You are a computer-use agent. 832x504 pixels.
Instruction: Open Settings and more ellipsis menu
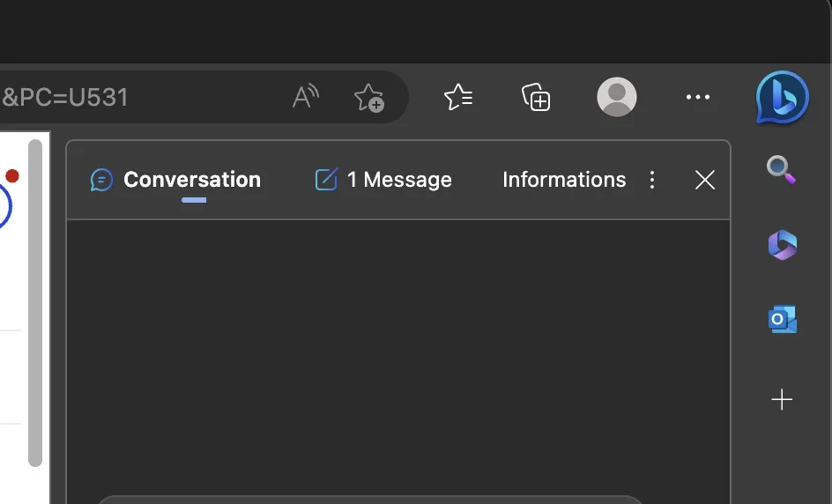tap(697, 97)
